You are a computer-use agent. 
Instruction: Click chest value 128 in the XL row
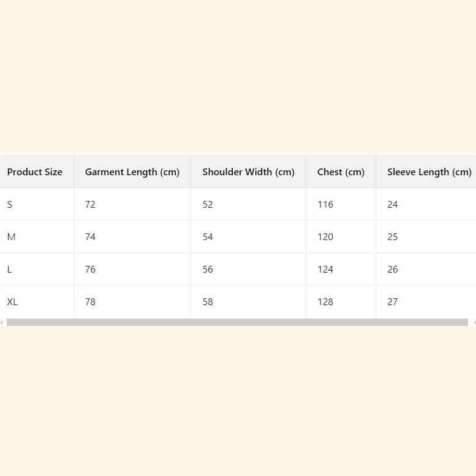[x=325, y=302]
